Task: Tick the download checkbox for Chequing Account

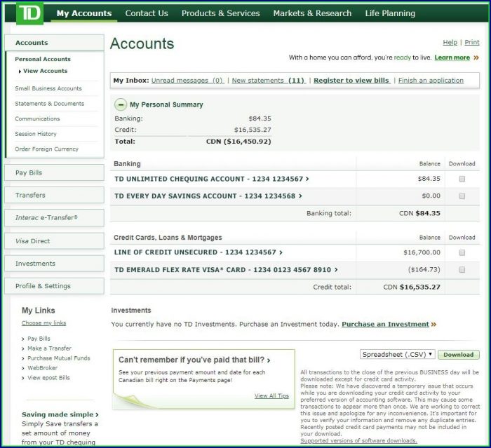Action: [462, 179]
